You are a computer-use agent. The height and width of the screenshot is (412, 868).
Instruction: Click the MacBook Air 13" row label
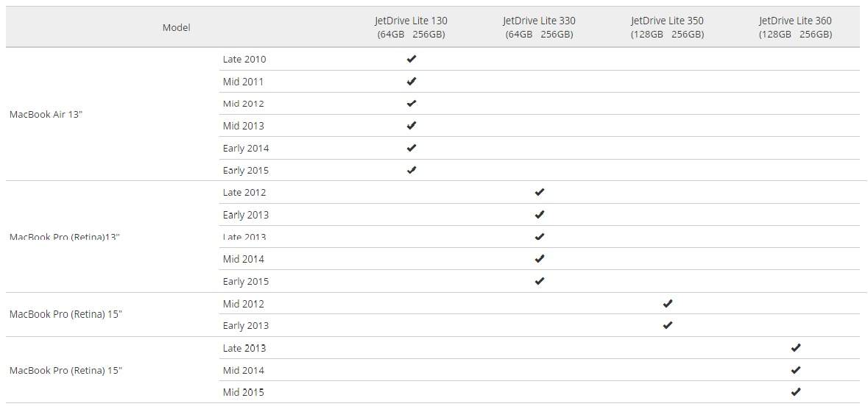[x=46, y=115]
